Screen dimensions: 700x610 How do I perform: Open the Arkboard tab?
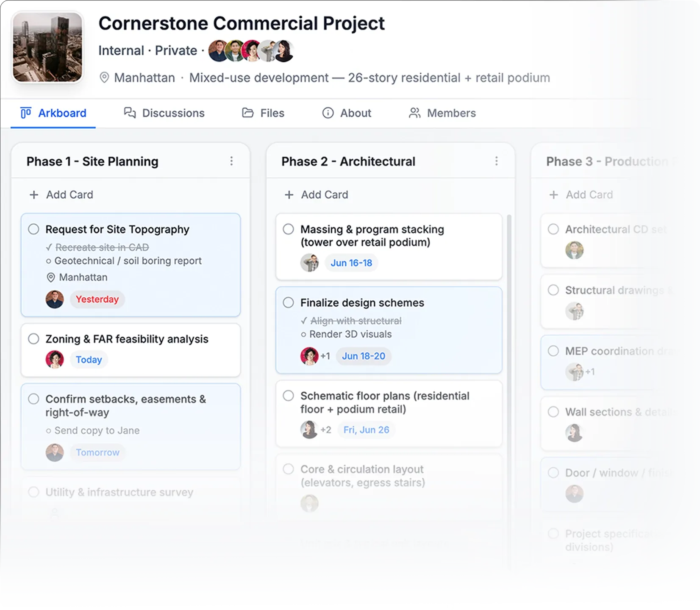coord(53,113)
